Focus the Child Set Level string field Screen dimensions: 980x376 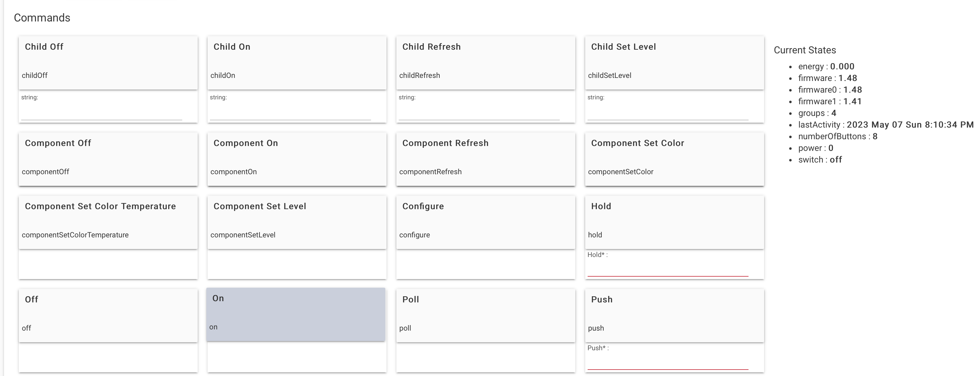coord(668,113)
